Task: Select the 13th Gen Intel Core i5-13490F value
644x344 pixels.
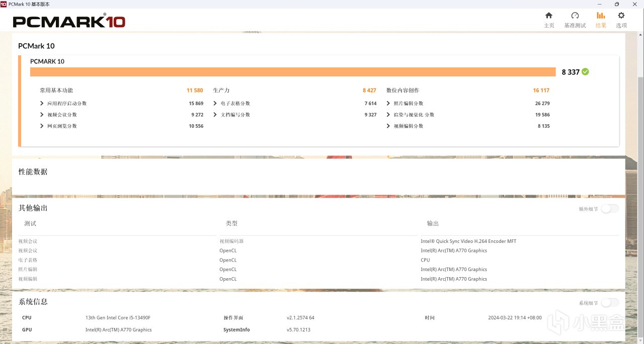Action: [118, 318]
